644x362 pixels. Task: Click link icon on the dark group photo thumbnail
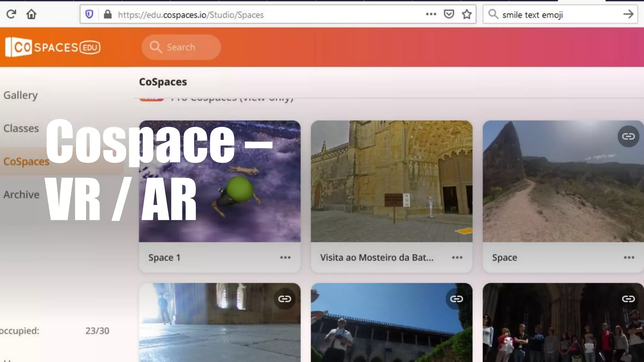(x=628, y=299)
